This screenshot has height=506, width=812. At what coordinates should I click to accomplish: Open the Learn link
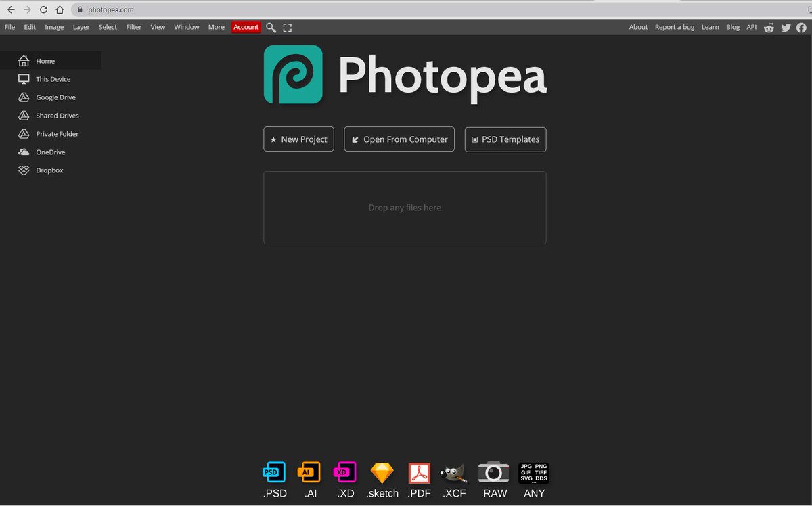point(710,27)
